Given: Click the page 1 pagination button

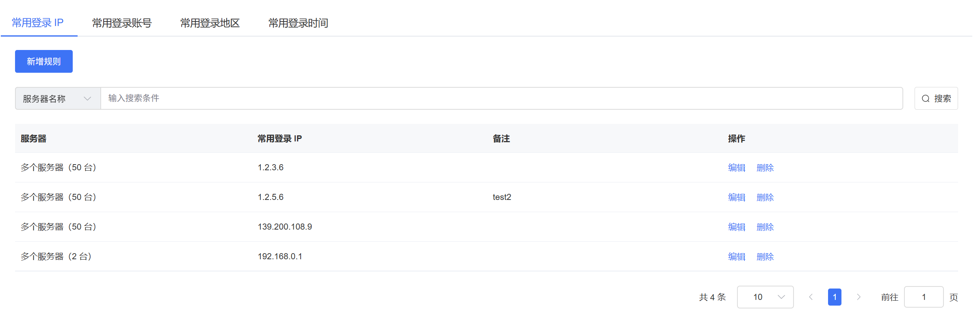Looking at the screenshot, I should coord(835,297).
